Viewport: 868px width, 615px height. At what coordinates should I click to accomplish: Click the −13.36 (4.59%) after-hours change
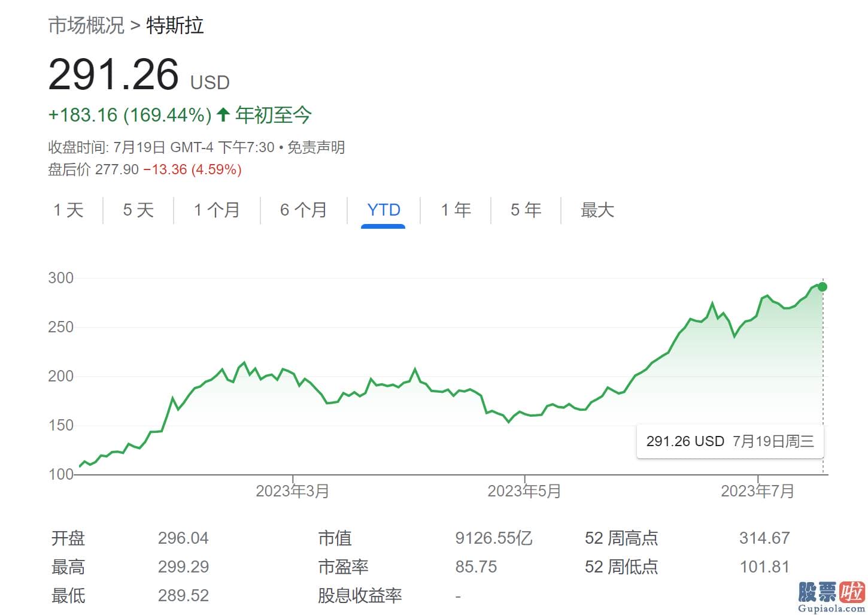coord(192,169)
